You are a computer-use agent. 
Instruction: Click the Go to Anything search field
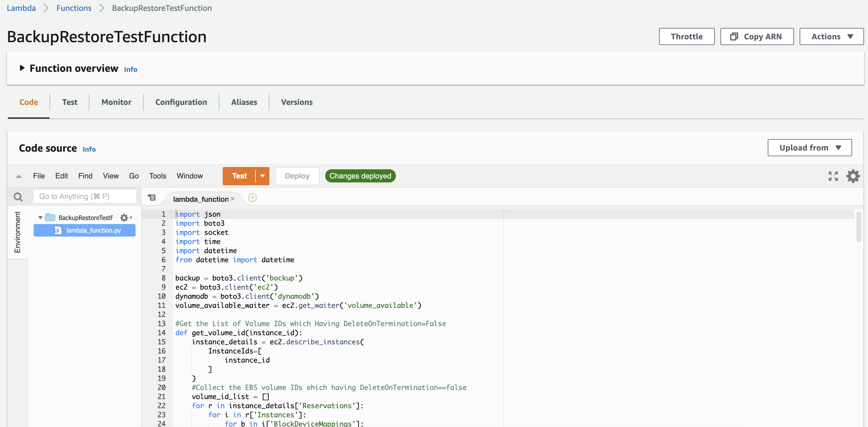[85, 197]
